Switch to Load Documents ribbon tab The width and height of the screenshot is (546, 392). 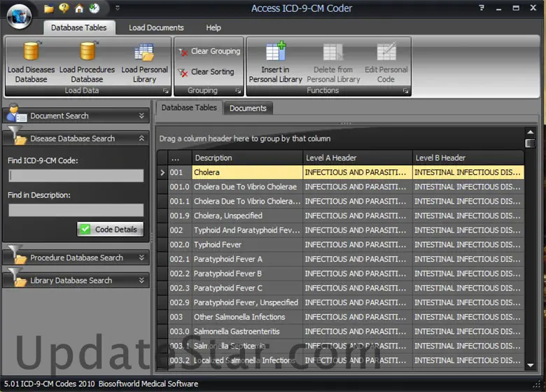coord(156,27)
